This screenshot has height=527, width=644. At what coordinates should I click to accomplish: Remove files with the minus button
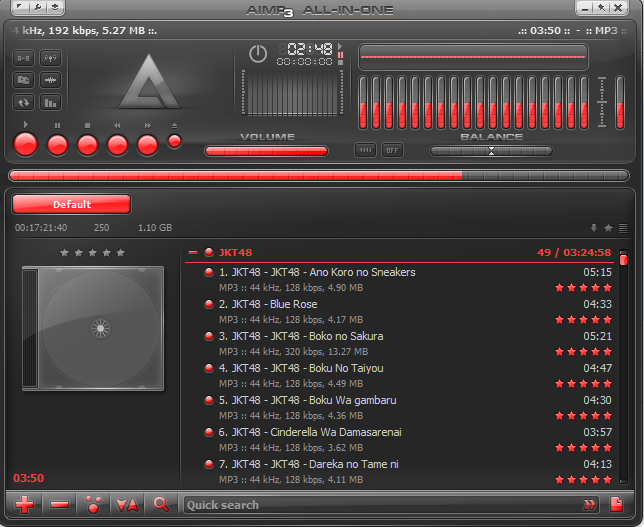coord(59,504)
